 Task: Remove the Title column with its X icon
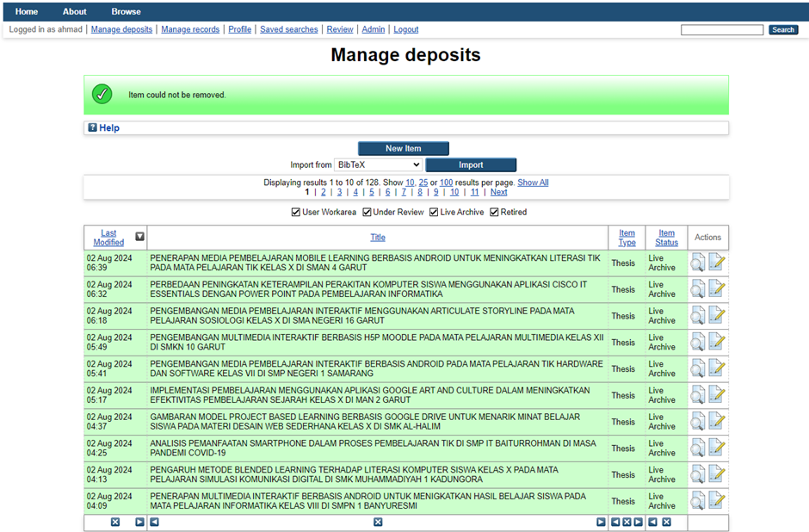point(377,523)
